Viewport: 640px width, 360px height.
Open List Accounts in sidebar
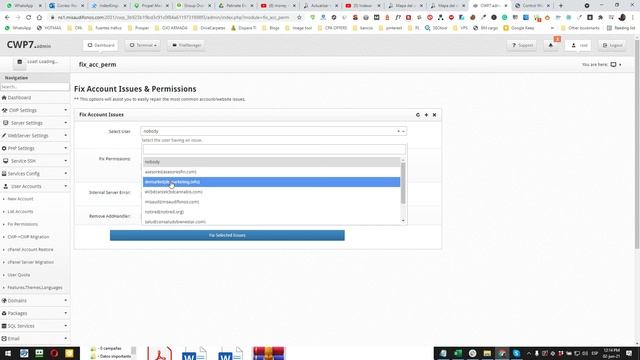coord(20,211)
